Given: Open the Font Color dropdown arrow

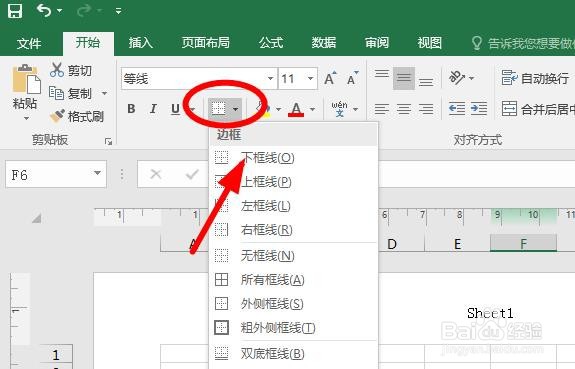Looking at the screenshot, I should coord(312,109).
